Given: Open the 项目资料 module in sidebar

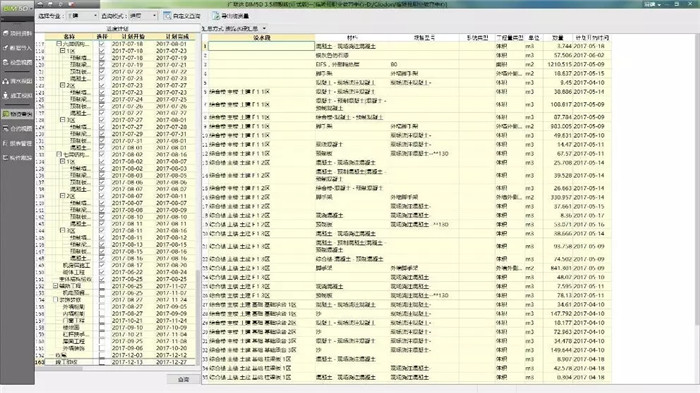Looking at the screenshot, I should [x=17, y=33].
